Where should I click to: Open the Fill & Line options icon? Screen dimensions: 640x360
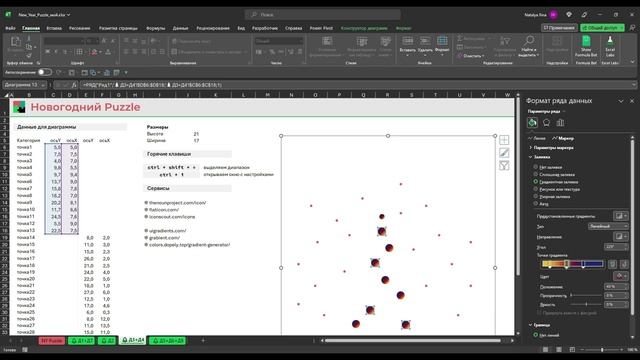click(532, 122)
